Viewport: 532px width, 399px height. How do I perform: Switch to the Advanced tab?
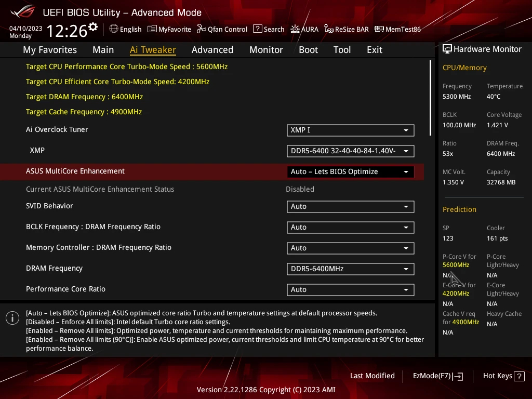pos(212,49)
